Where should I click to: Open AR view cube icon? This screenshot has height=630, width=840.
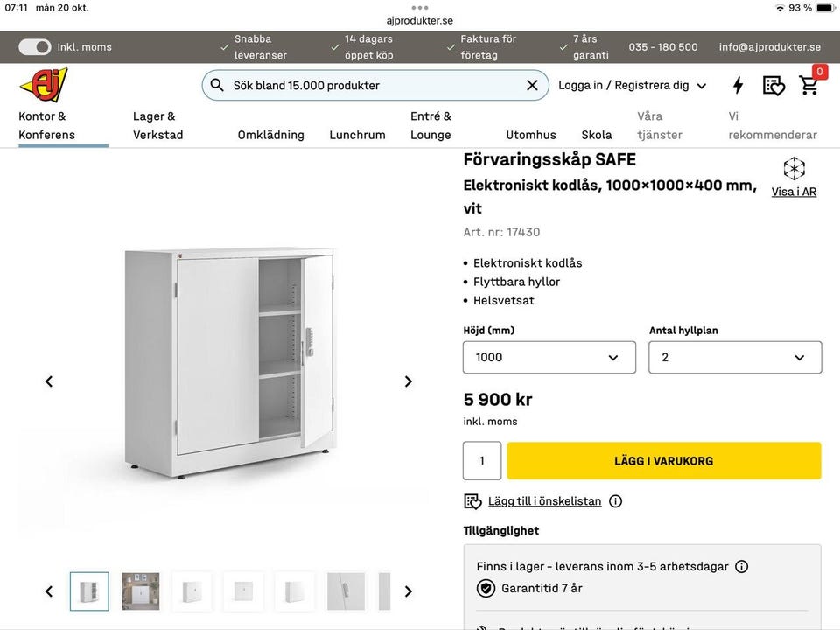794,169
